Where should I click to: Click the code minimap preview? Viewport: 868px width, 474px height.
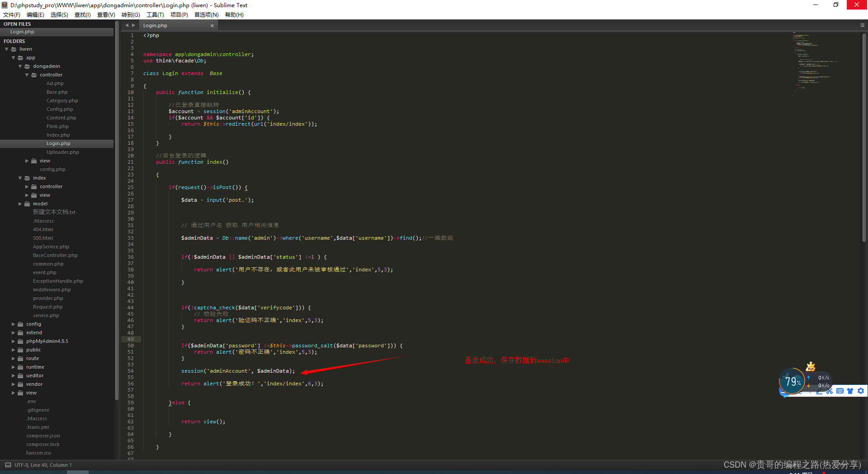816,63
